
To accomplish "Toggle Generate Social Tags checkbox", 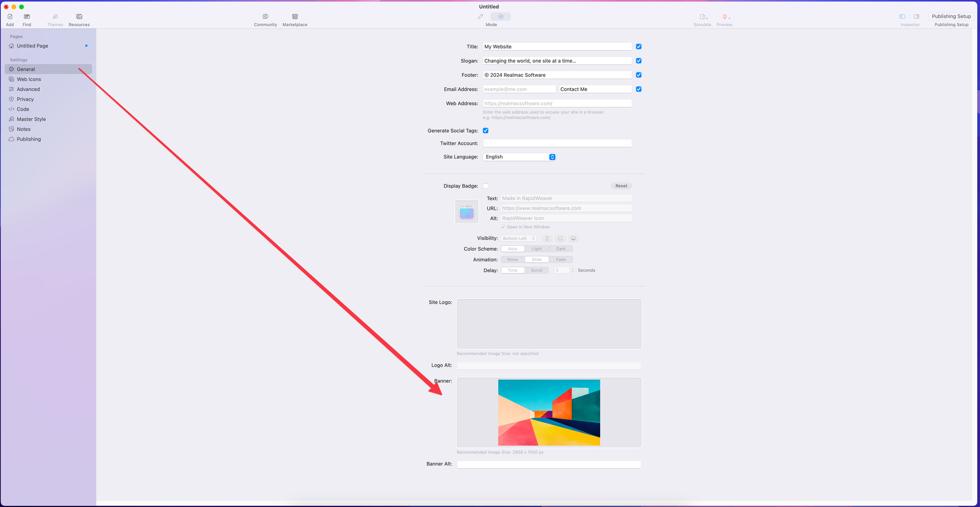I will click(x=485, y=131).
